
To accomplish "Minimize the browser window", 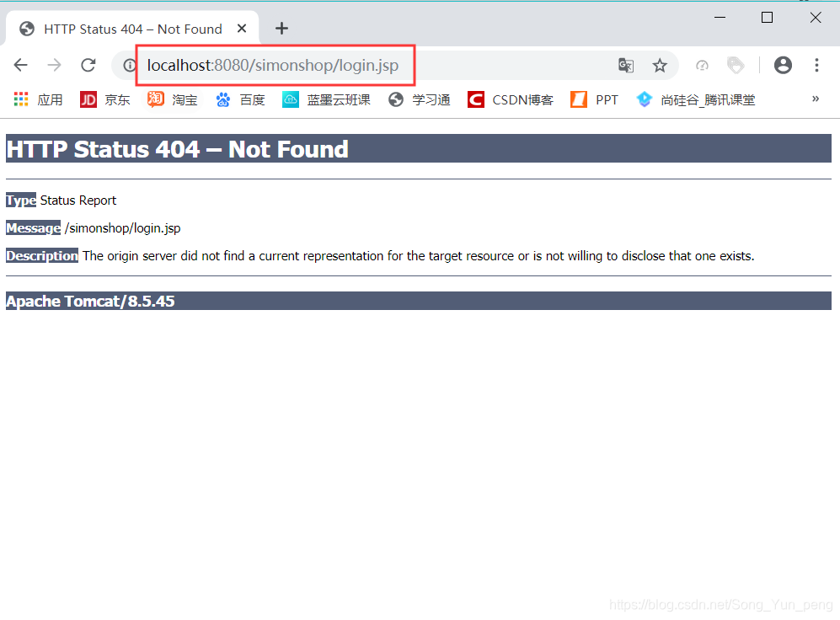I will click(x=720, y=18).
